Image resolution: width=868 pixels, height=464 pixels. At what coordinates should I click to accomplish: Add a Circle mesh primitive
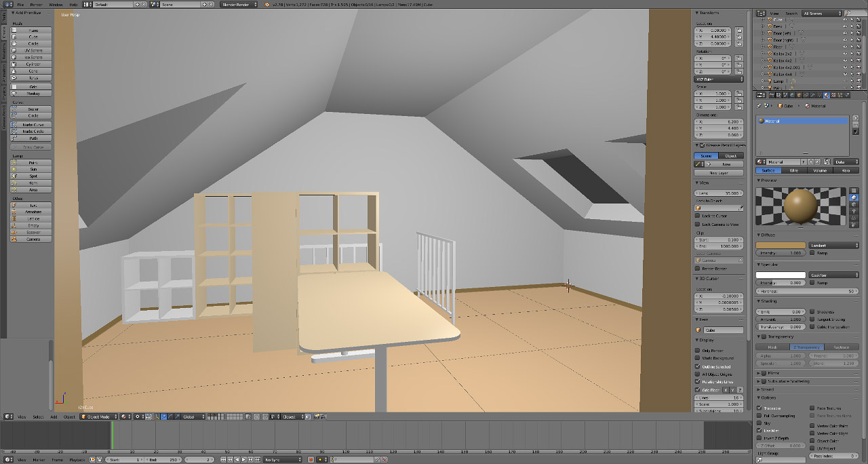31,43
